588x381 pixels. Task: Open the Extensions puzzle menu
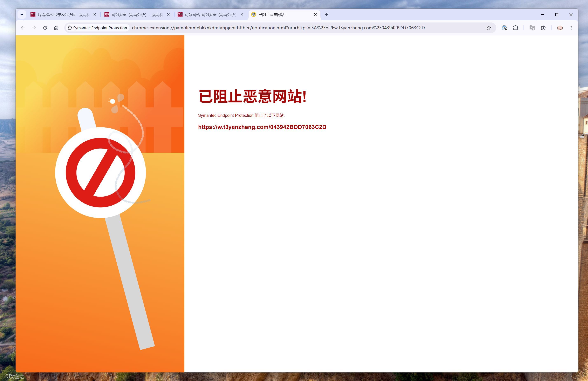point(515,28)
